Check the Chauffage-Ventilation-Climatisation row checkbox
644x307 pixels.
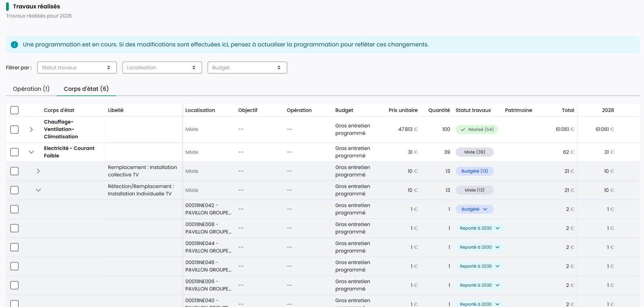click(14, 129)
